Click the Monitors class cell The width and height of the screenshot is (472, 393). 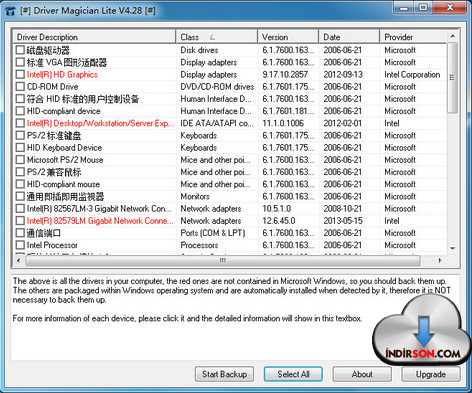click(195, 196)
